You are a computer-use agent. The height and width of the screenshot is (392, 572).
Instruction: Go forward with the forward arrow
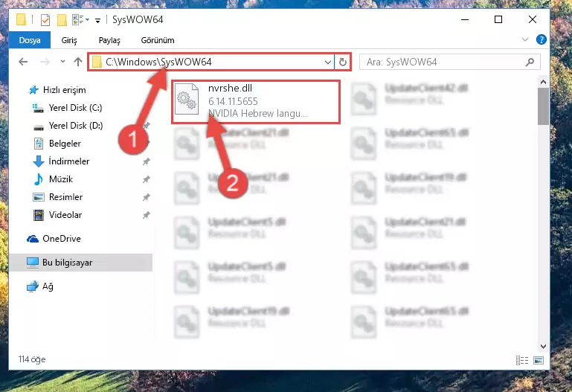(45, 62)
